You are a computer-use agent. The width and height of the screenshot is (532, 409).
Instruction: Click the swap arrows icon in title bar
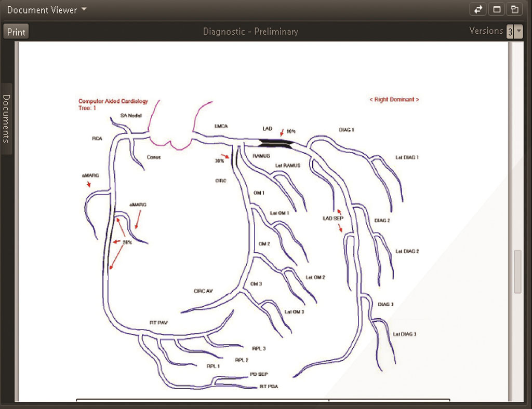click(478, 9)
